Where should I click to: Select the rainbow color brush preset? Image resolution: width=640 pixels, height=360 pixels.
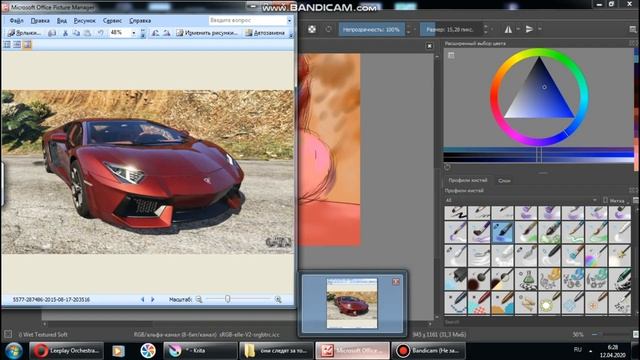[x=596, y=256]
